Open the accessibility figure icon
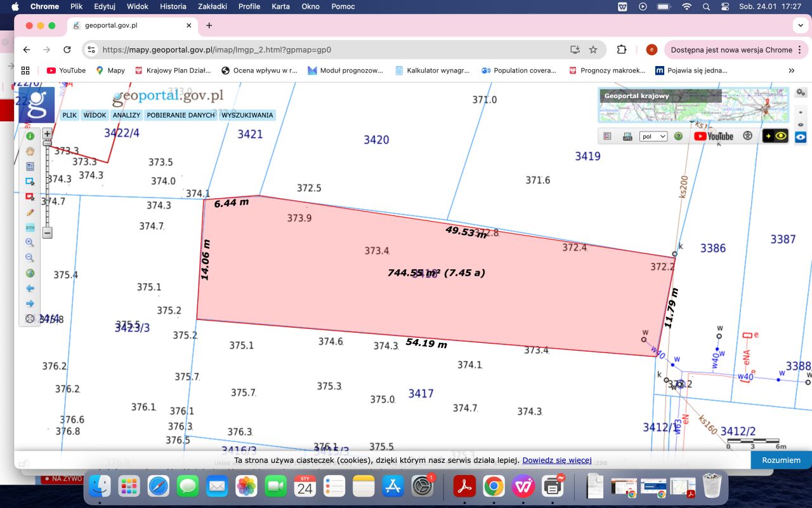The height and width of the screenshot is (508, 812). click(x=747, y=136)
